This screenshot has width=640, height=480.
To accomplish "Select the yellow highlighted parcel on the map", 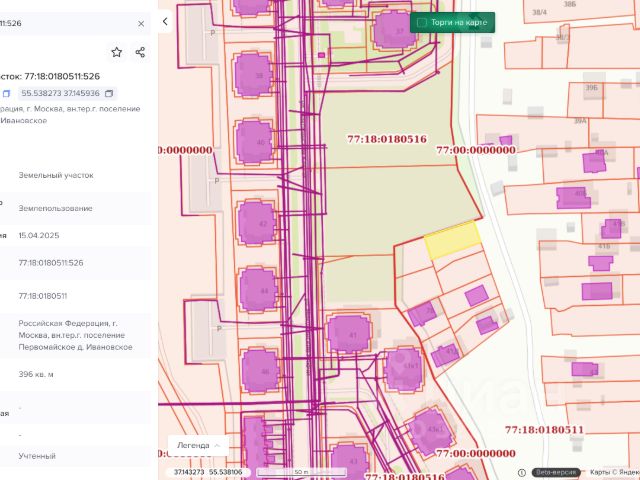I will coord(453,239).
